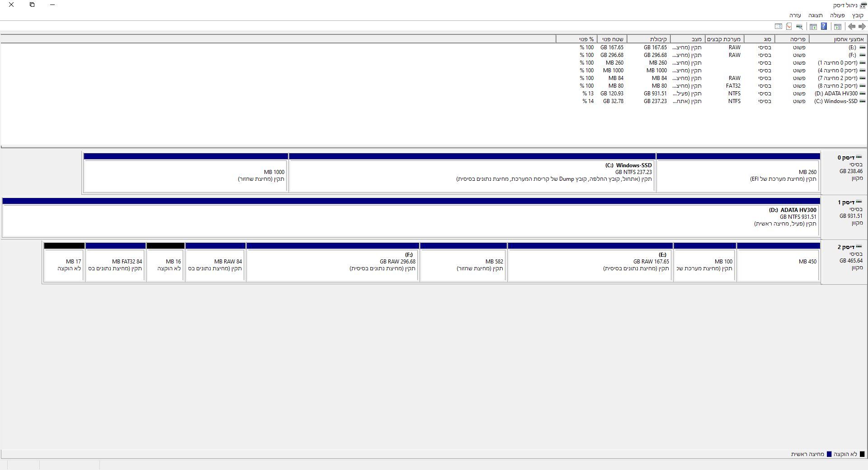Image resolution: width=868 pixels, height=470 pixels.
Task: Open the view settings list icon
Action: click(778, 26)
